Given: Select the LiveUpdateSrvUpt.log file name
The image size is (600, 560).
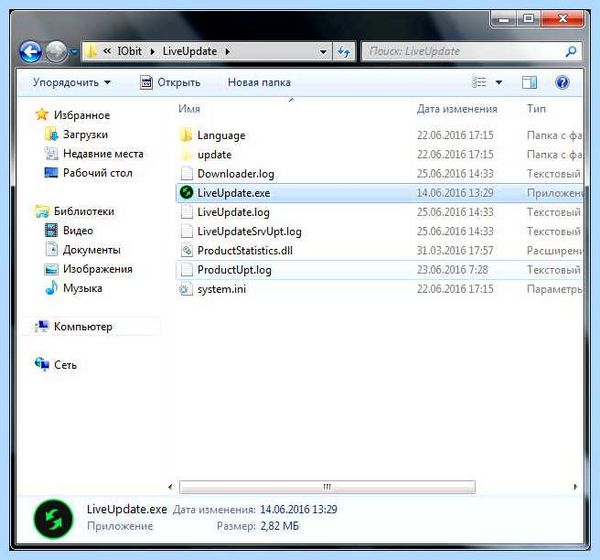Looking at the screenshot, I should point(249,231).
